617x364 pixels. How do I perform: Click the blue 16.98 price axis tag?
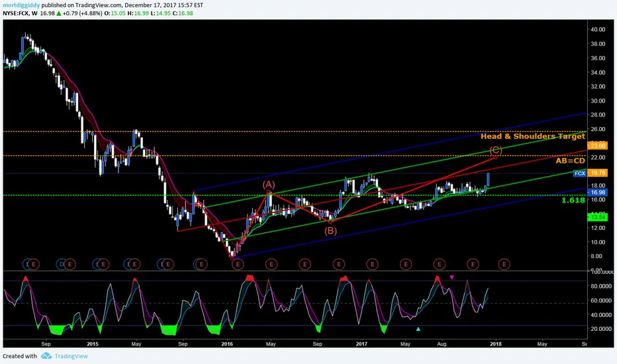[x=597, y=193]
